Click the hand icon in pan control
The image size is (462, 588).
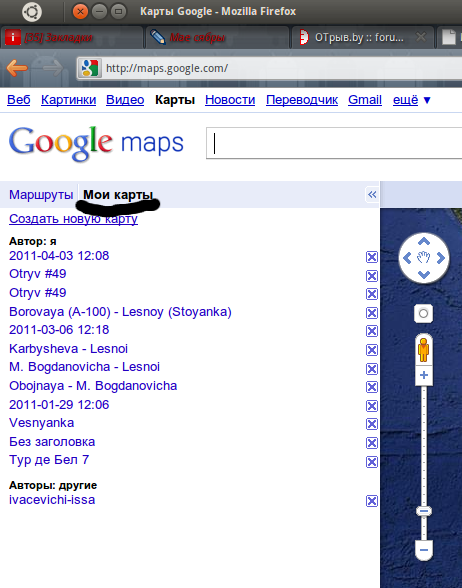[424, 258]
